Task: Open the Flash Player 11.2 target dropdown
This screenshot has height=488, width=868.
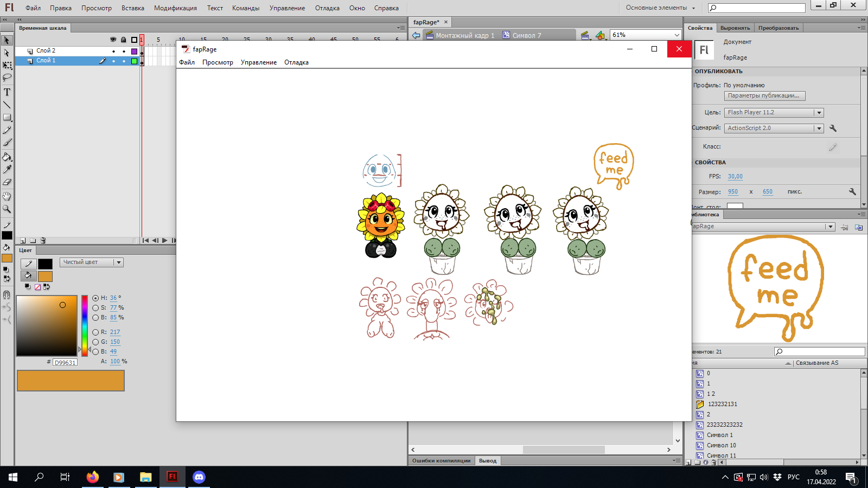Action: pyautogui.click(x=774, y=113)
